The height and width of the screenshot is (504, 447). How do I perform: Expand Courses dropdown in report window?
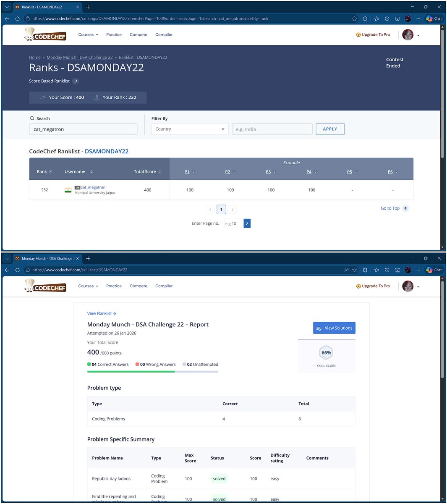88,286
